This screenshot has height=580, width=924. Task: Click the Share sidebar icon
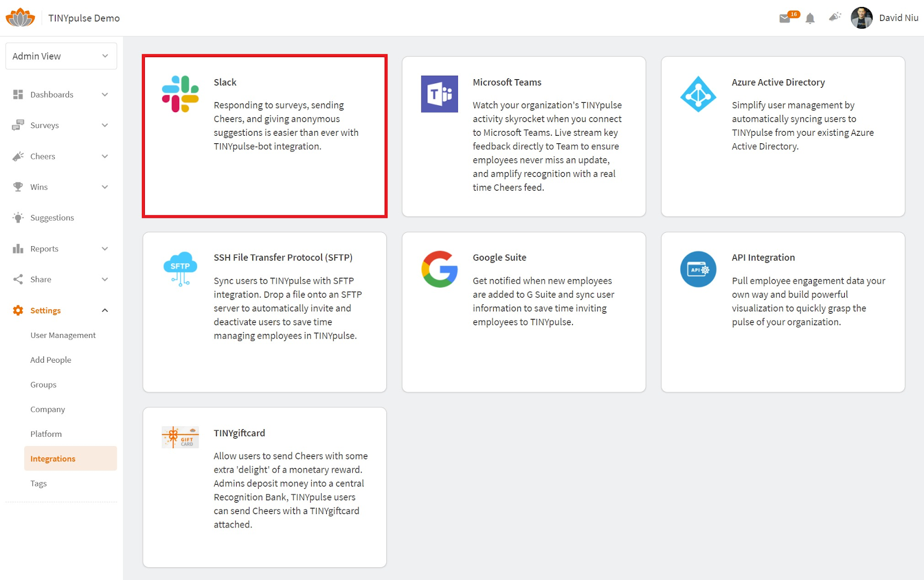(18, 279)
